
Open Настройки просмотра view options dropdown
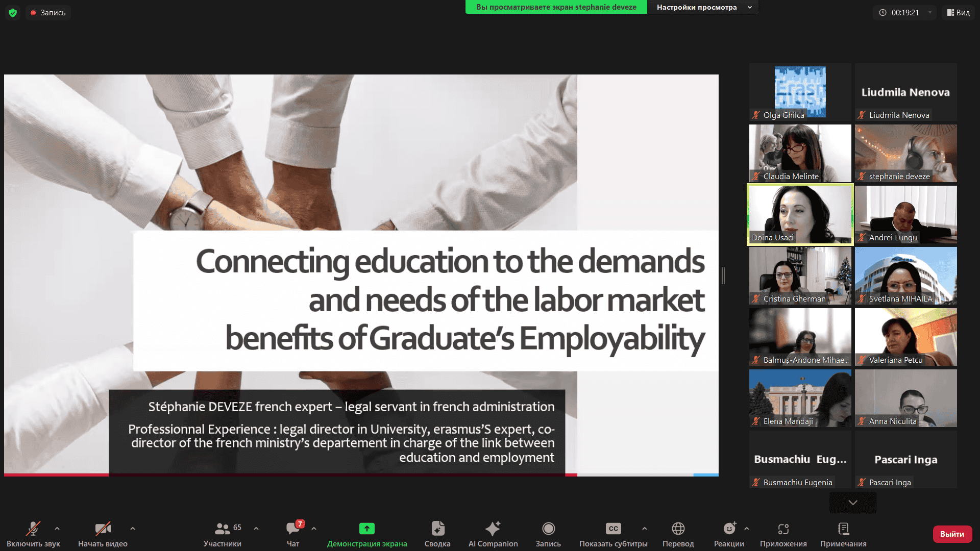click(x=703, y=7)
